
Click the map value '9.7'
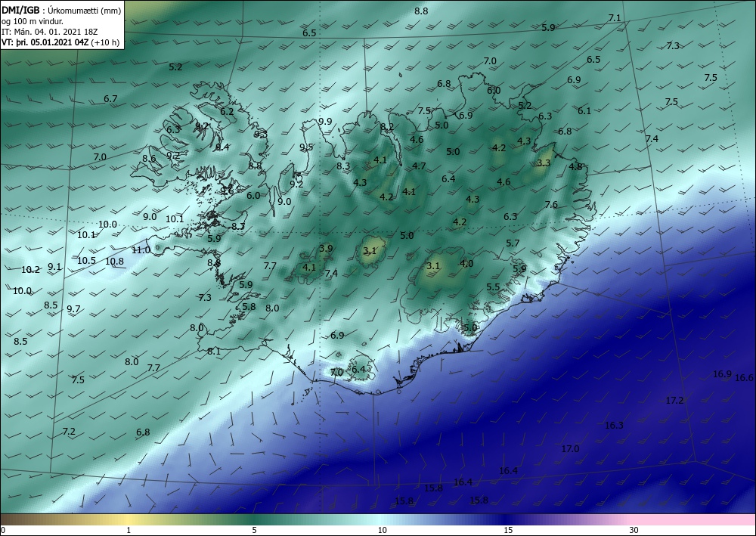(x=73, y=309)
